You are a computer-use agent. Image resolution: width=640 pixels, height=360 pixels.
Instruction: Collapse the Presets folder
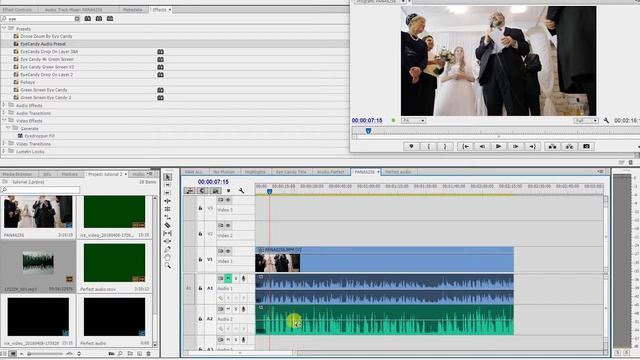coord(4,29)
